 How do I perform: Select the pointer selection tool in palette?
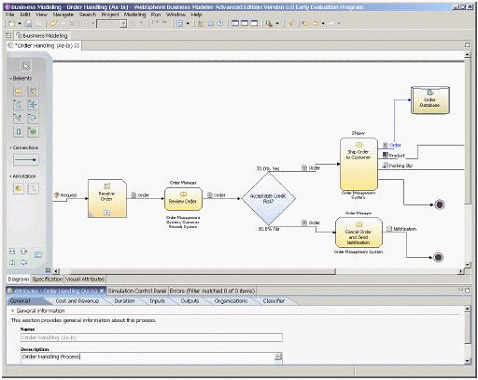[x=26, y=66]
